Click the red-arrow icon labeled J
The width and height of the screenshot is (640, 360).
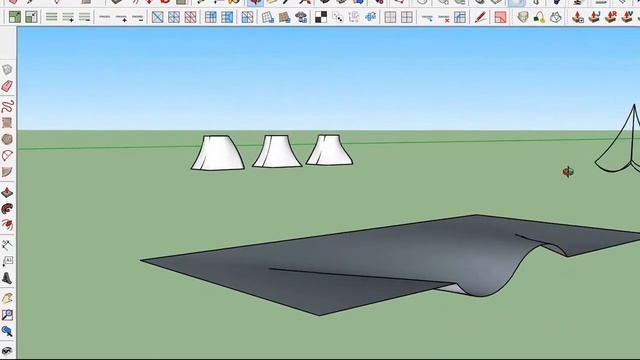pyautogui.click(x=594, y=17)
